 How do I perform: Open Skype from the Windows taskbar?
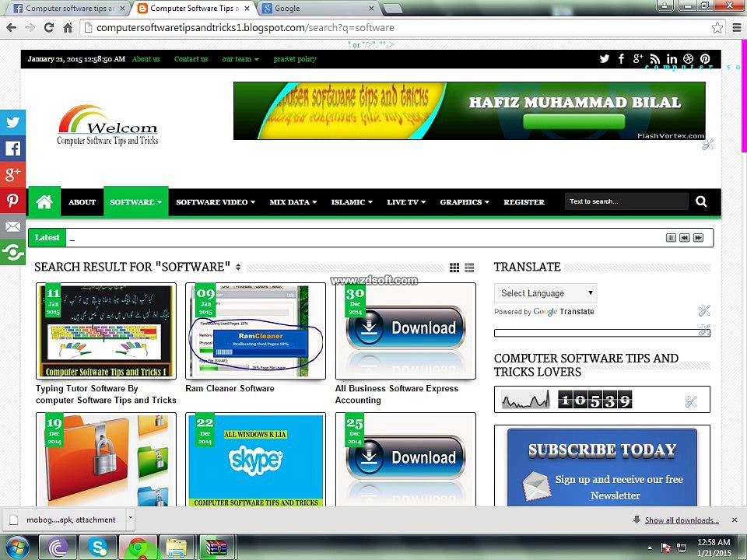point(97,548)
